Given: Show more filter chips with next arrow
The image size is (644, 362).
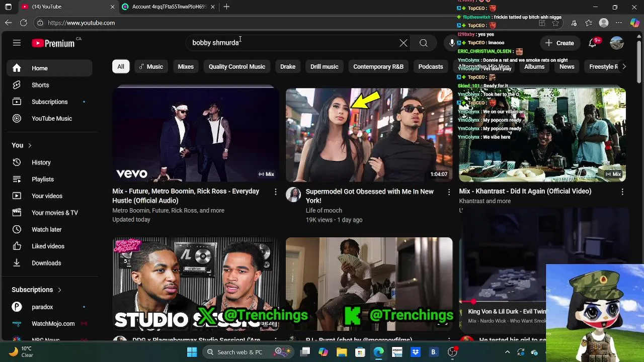Looking at the screenshot, I should pos(624,66).
